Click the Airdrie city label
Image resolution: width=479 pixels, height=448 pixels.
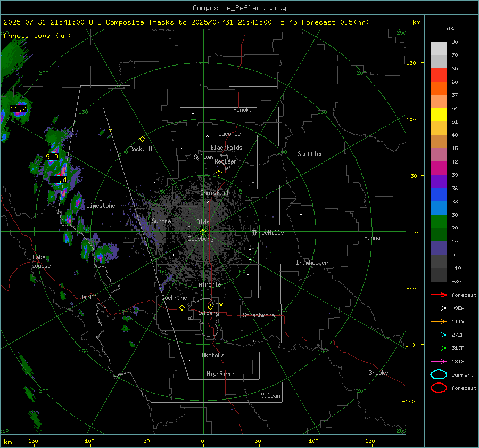tap(210, 284)
